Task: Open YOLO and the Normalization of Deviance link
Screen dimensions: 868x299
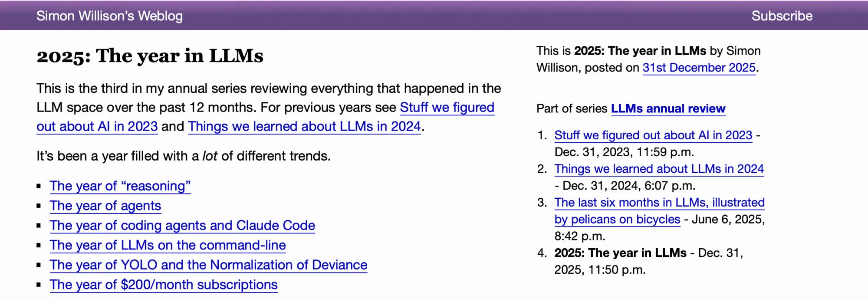Action: (x=208, y=265)
